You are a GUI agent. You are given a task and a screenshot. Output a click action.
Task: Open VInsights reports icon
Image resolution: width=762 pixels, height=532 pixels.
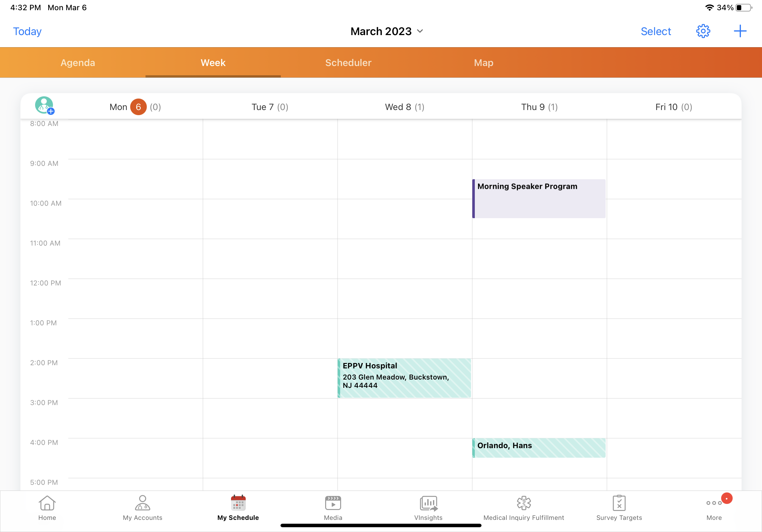[x=428, y=508]
